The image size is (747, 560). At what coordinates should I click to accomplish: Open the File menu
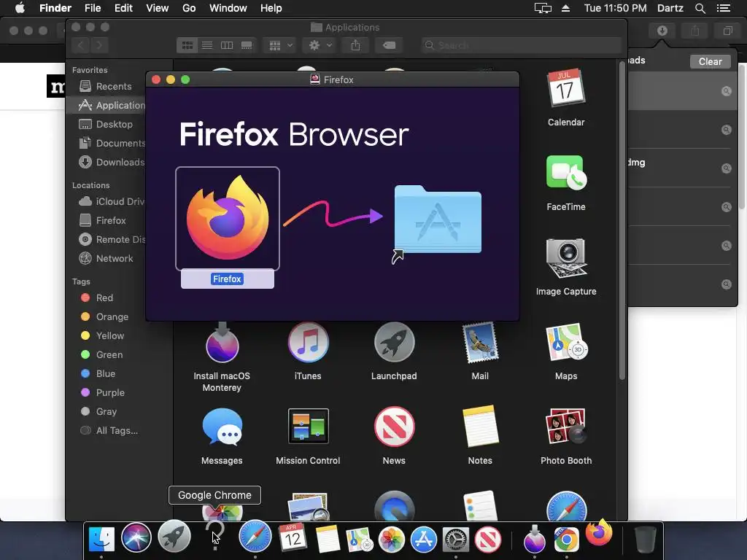[93, 8]
